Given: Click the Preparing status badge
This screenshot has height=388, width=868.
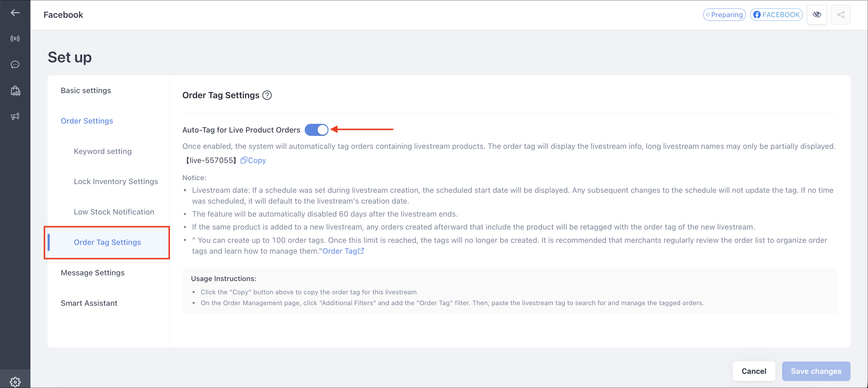Looking at the screenshot, I should click(724, 15).
